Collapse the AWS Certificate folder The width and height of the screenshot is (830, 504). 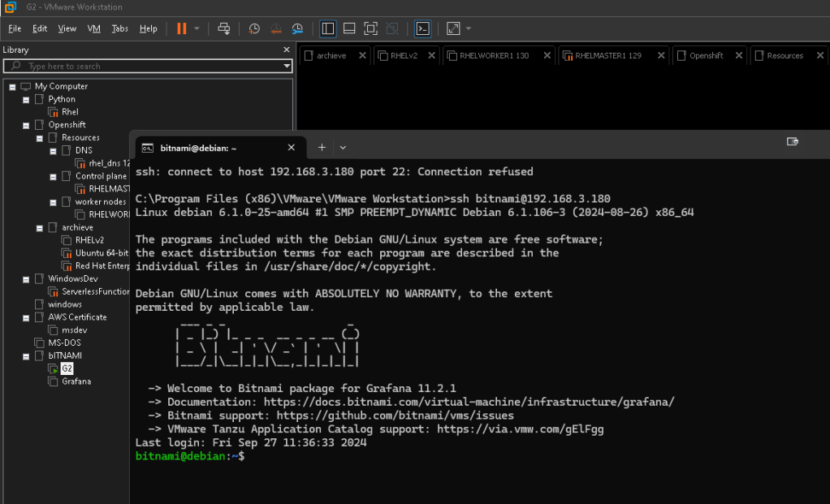[x=26, y=318]
